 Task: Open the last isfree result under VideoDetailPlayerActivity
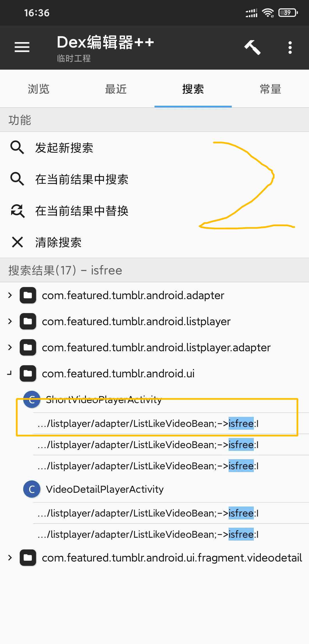point(171,534)
